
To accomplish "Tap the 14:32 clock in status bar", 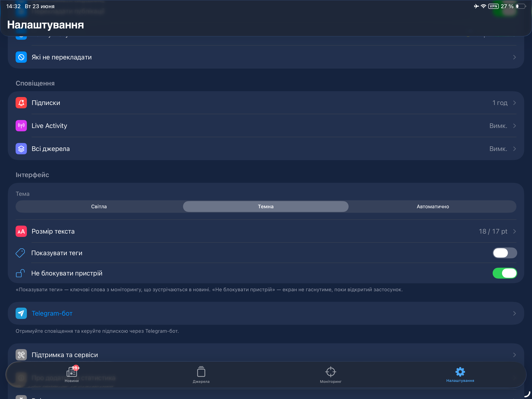I will 13,6.
